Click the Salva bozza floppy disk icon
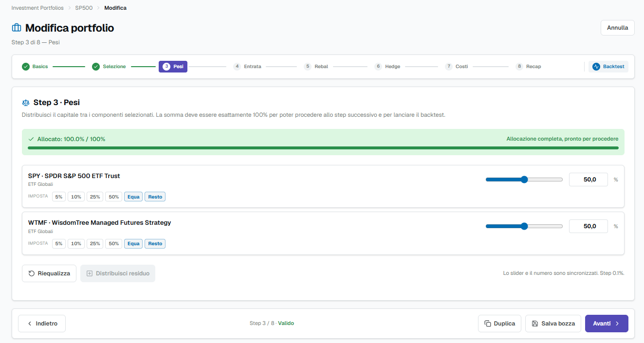The width and height of the screenshot is (644, 343). click(535, 324)
